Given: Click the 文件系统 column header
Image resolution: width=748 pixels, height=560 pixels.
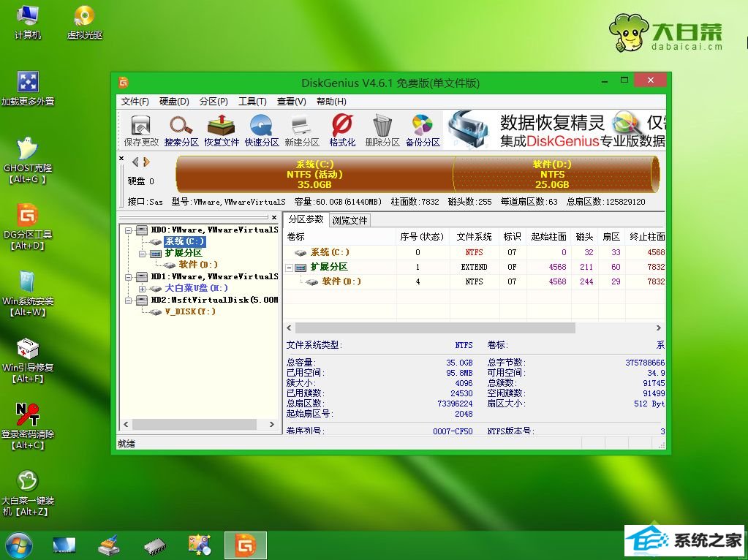Looking at the screenshot, I should 474,237.
